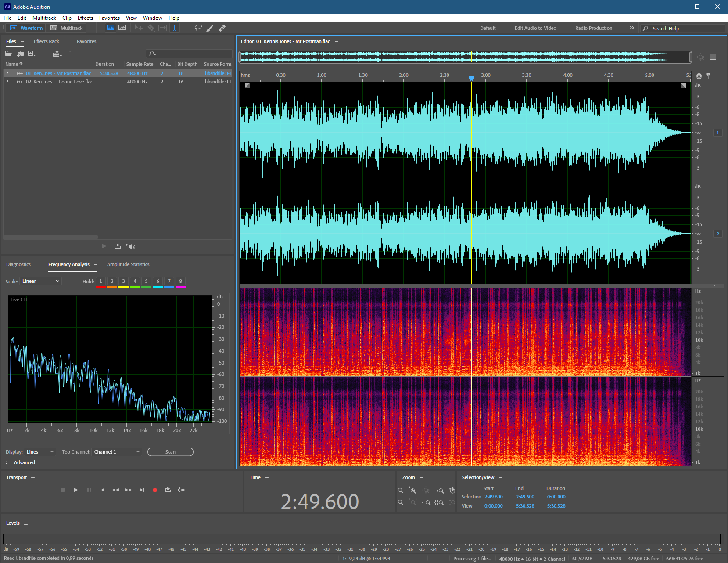Viewport: 728px width, 563px height.
Task: Expand the Mr Postman.flac file row
Action: pyautogui.click(x=7, y=73)
